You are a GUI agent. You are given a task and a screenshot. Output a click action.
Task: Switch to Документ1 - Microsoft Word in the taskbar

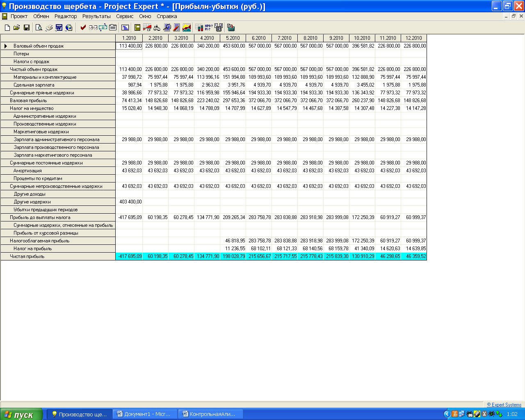point(146,414)
